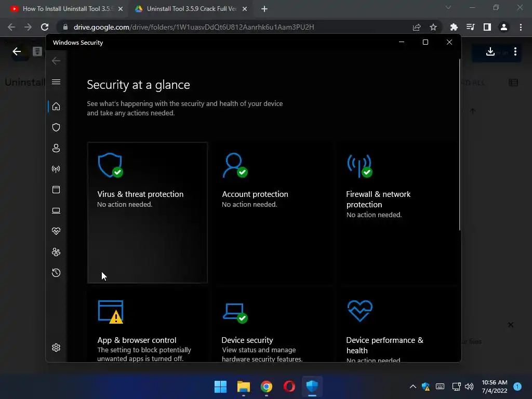Toggle Chrome side panel
Screen dimensions: 532x399
click(x=487, y=27)
